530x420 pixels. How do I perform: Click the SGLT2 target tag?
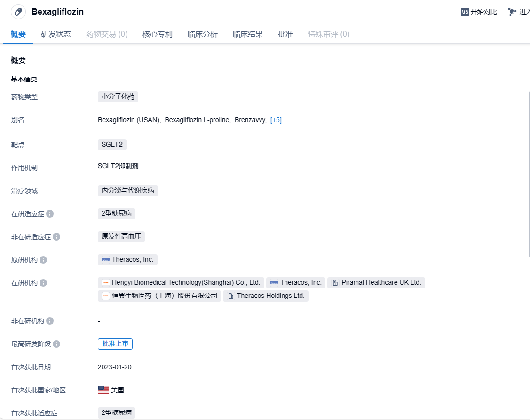(112, 144)
